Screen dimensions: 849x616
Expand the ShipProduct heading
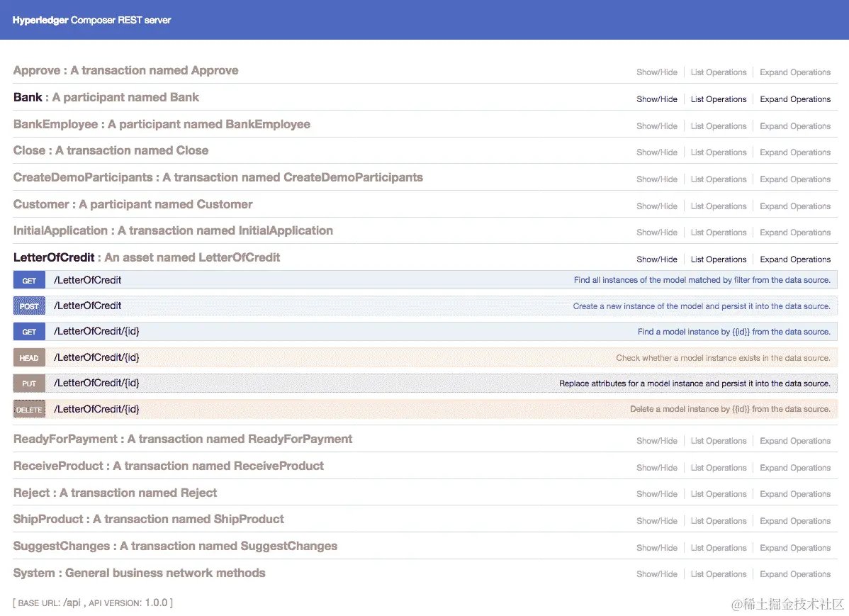pos(149,519)
